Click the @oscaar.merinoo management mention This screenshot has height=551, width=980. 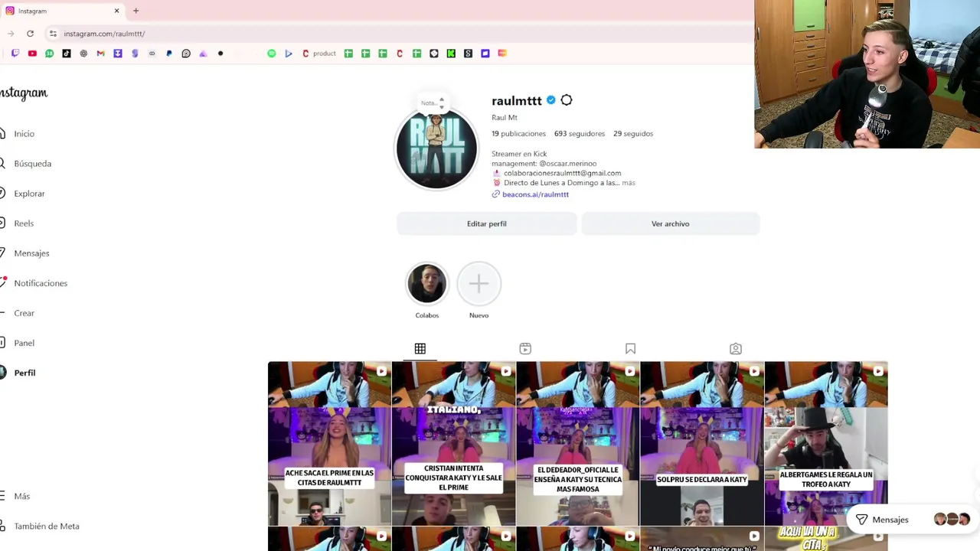point(567,164)
